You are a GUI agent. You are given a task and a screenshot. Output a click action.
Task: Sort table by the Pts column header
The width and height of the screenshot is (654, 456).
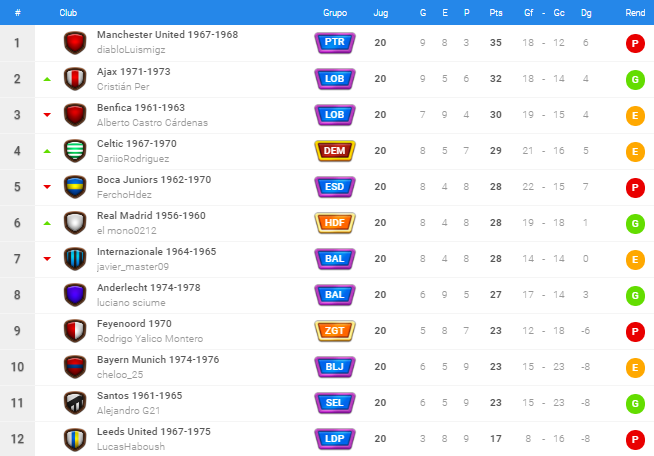tap(496, 13)
